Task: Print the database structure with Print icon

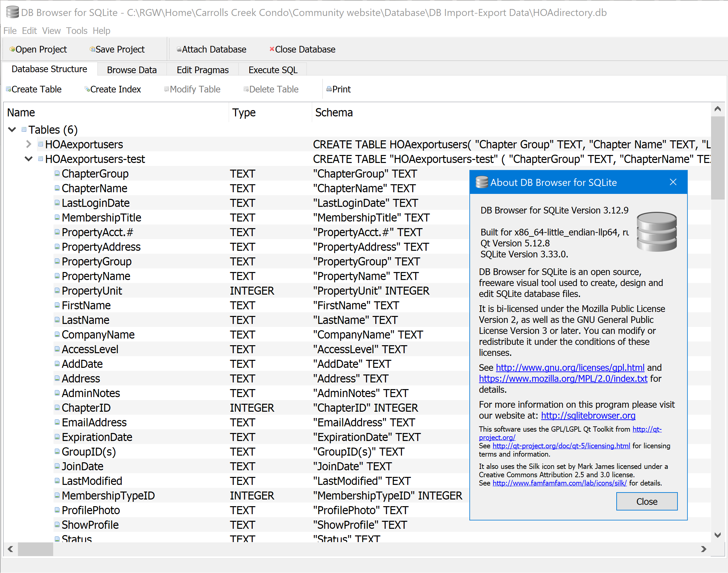Action: [338, 89]
